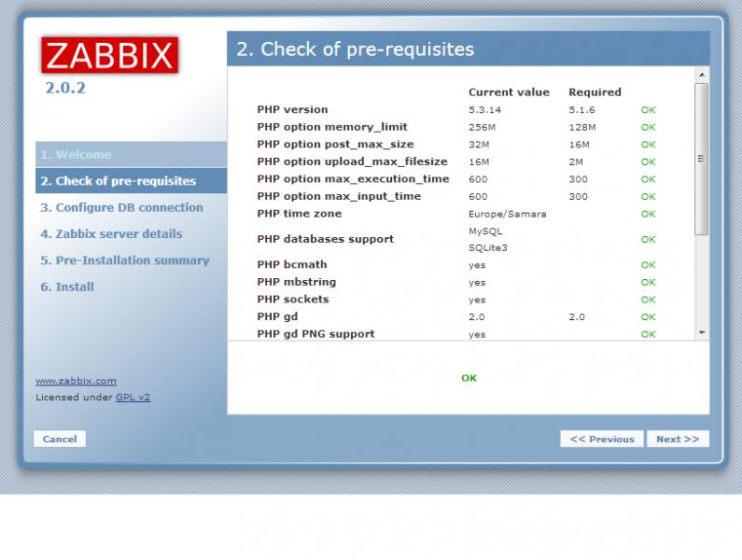742x560 pixels.
Task: Select the PHP version row label
Action: pos(292,109)
